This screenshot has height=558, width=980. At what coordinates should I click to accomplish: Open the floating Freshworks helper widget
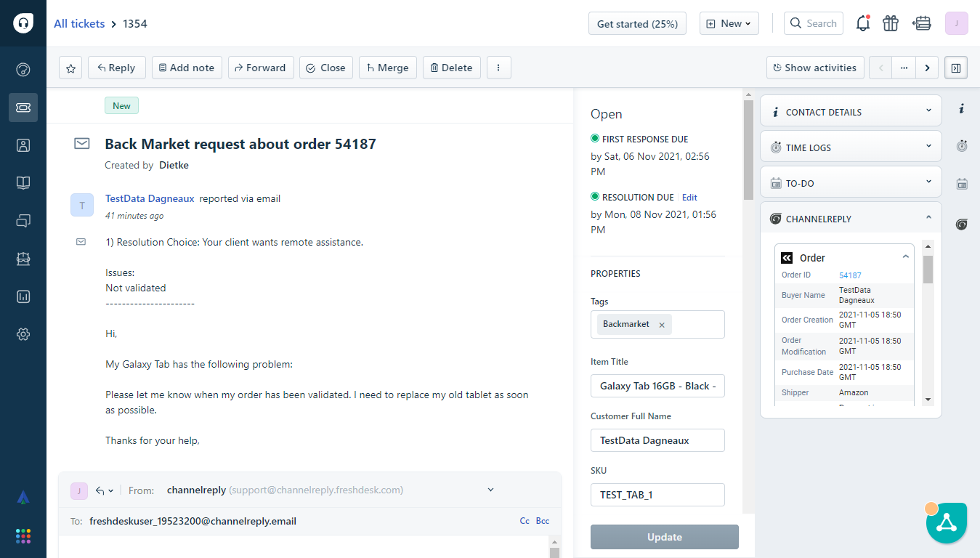point(947,523)
